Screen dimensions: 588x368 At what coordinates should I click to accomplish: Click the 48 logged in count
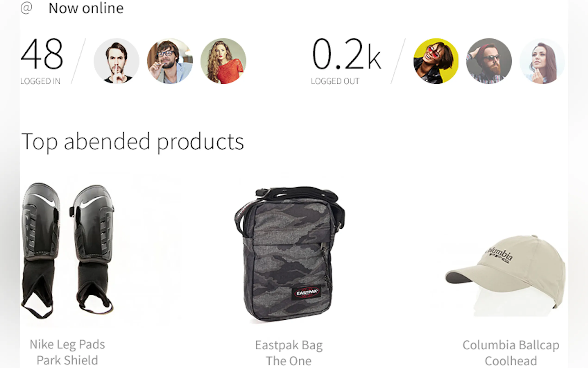42,54
